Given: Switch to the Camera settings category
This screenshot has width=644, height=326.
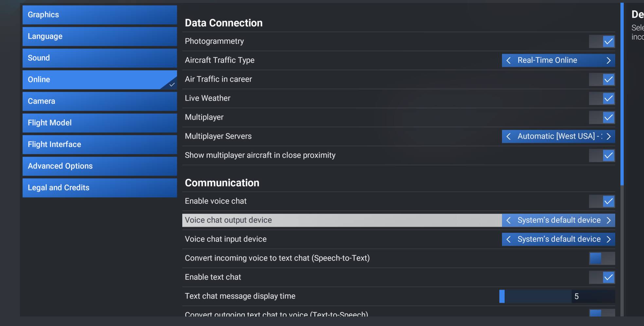Looking at the screenshot, I should point(100,101).
